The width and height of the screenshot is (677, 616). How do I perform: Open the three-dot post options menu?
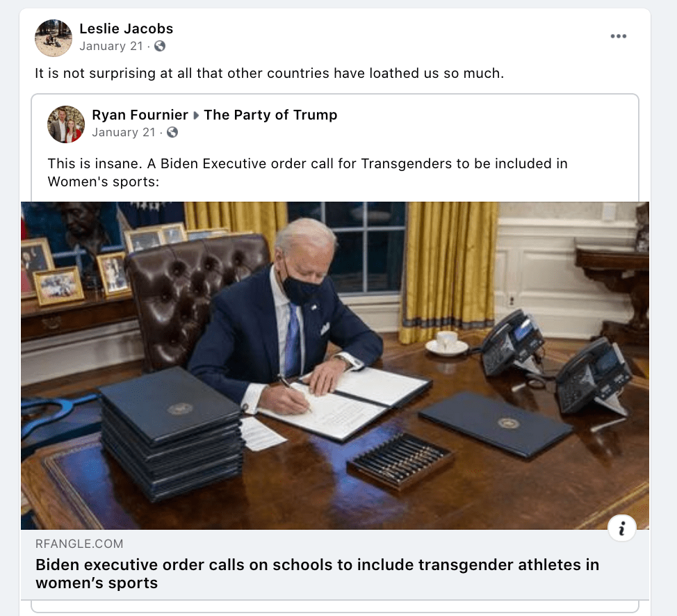pyautogui.click(x=619, y=36)
